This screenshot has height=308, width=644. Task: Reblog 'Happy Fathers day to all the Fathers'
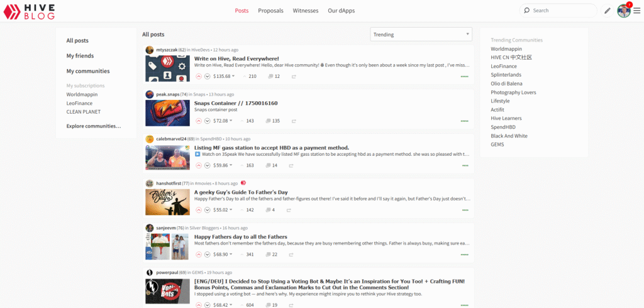pyautogui.click(x=291, y=255)
